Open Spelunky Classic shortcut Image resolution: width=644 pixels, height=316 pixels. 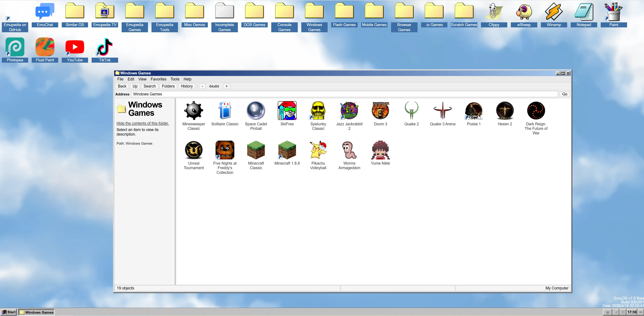[x=318, y=110]
